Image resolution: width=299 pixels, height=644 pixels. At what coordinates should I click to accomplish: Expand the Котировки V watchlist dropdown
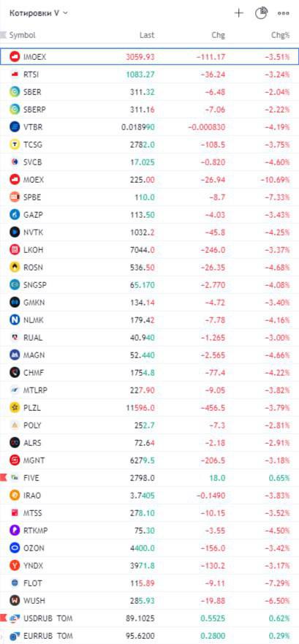tap(39, 13)
